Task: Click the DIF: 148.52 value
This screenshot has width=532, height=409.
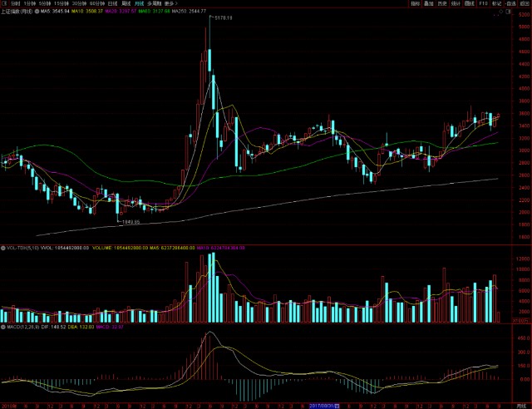Action: pos(53,328)
